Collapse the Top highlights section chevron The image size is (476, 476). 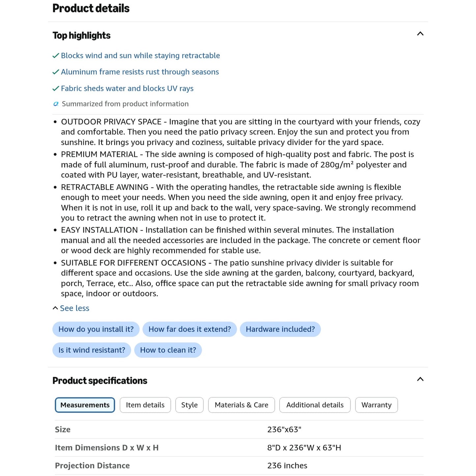click(x=420, y=34)
